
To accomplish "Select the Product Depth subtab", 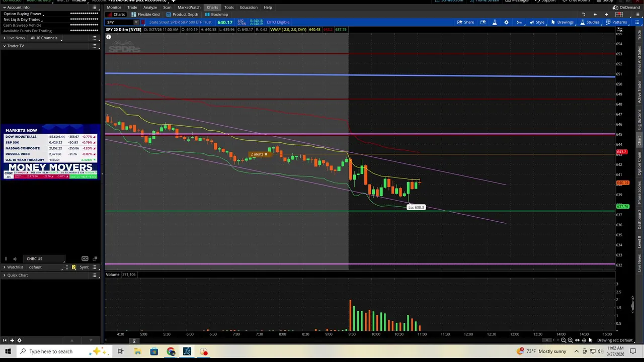I will 182,15.
